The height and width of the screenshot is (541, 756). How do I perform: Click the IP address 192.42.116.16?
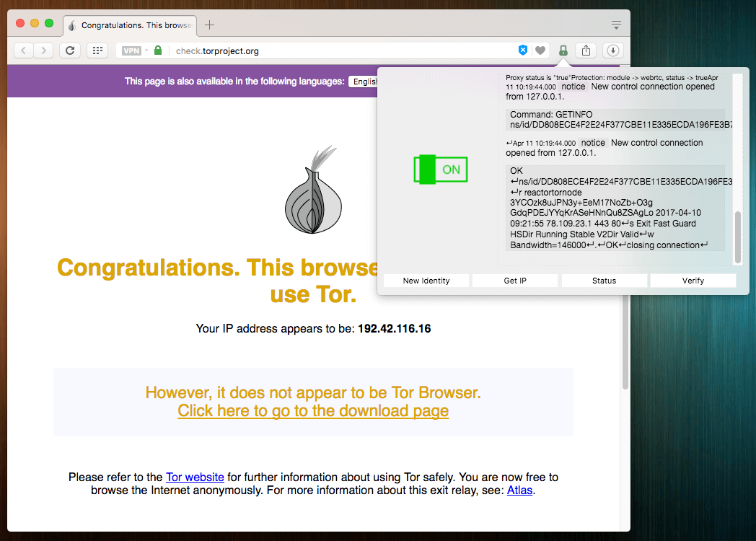pyautogui.click(x=395, y=329)
